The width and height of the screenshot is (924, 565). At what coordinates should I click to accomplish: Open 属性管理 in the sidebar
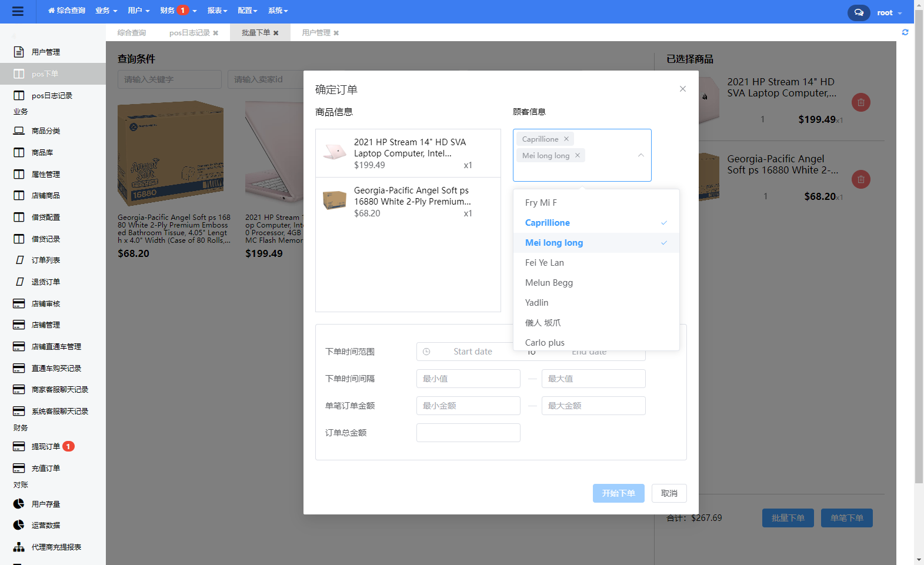(x=53, y=174)
